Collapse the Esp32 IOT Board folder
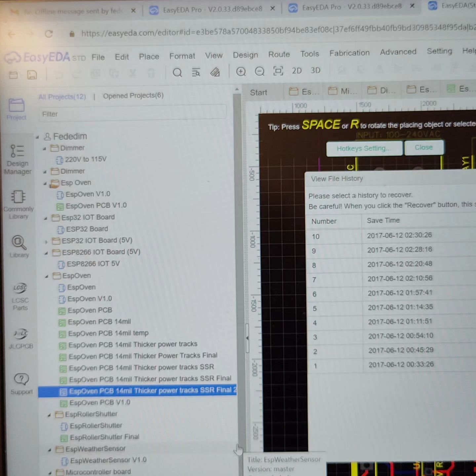 (46, 218)
